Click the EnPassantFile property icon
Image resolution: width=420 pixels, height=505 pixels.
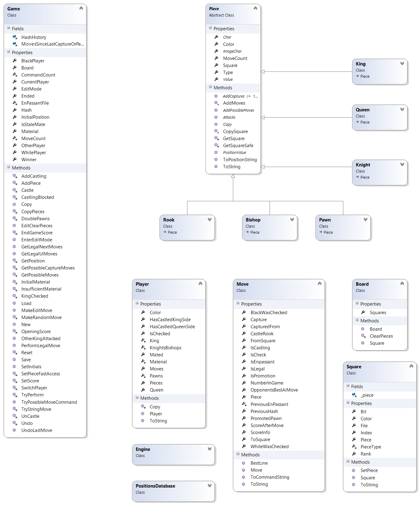point(15,103)
